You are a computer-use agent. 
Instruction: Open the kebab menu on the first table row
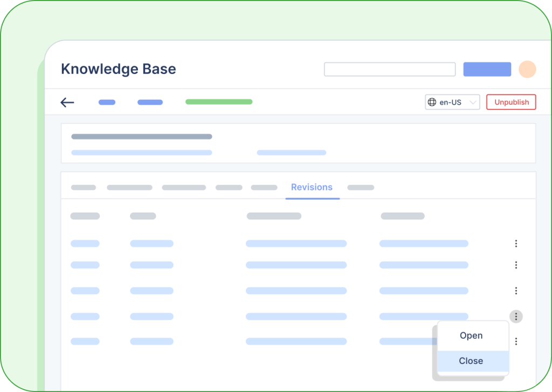point(516,243)
